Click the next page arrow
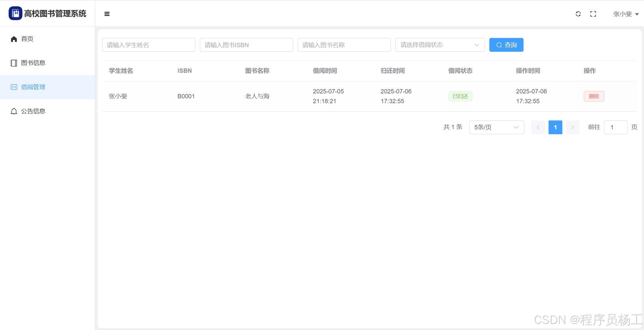This screenshot has width=644, height=330. pos(572,127)
